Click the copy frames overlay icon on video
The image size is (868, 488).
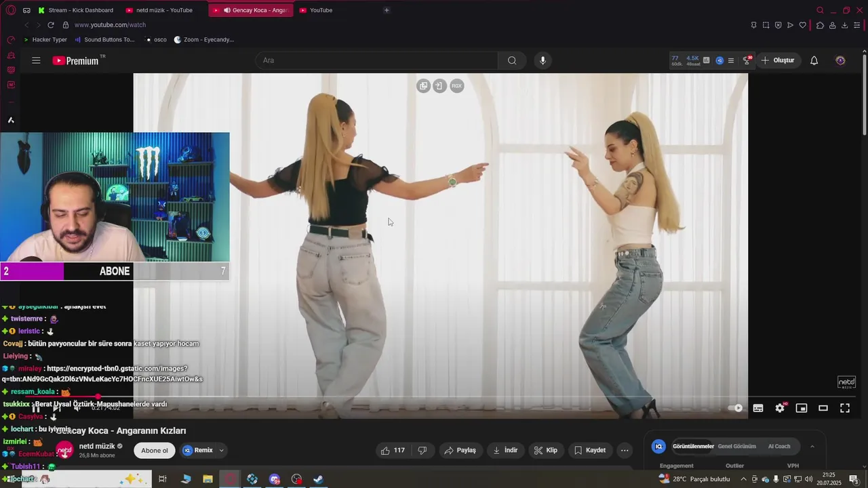424,86
